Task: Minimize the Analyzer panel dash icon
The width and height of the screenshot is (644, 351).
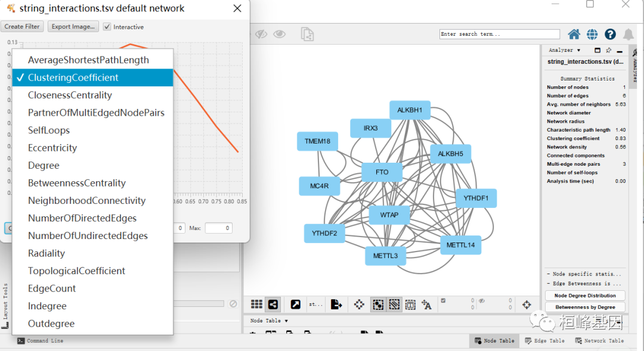Action: pos(620,51)
